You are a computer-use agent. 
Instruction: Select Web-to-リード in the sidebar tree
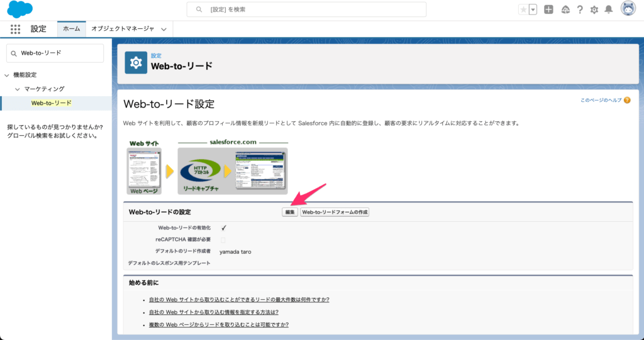(x=52, y=103)
